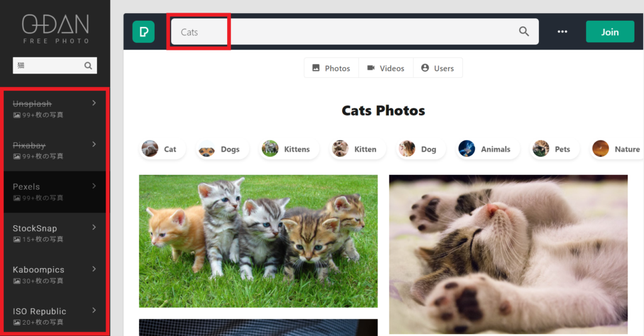This screenshot has width=644, height=336.
Task: Expand the Pixabay source chevron
Action: (x=94, y=145)
